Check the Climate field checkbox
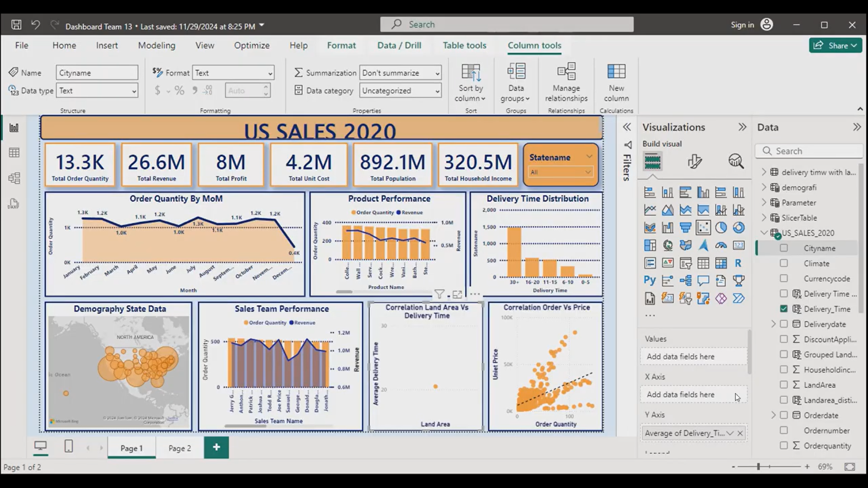The height and width of the screenshot is (488, 868). coord(784,263)
